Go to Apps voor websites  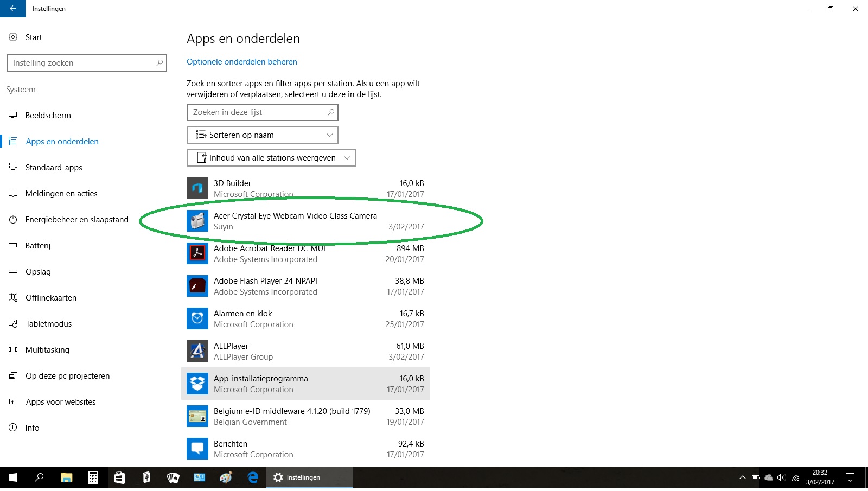[x=61, y=401]
